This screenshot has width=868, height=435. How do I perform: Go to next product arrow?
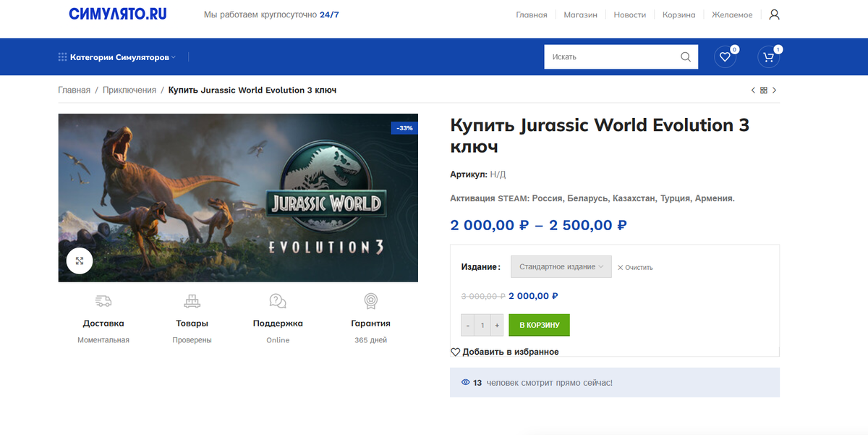coord(775,90)
